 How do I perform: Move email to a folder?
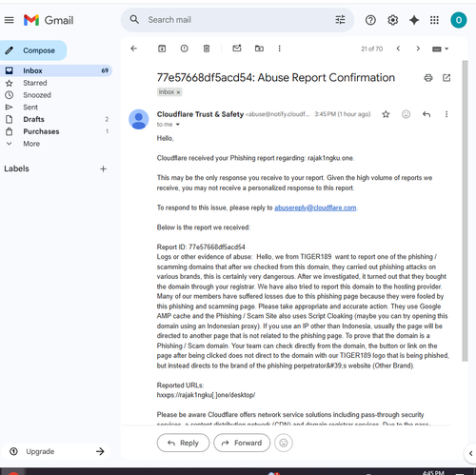[259, 49]
